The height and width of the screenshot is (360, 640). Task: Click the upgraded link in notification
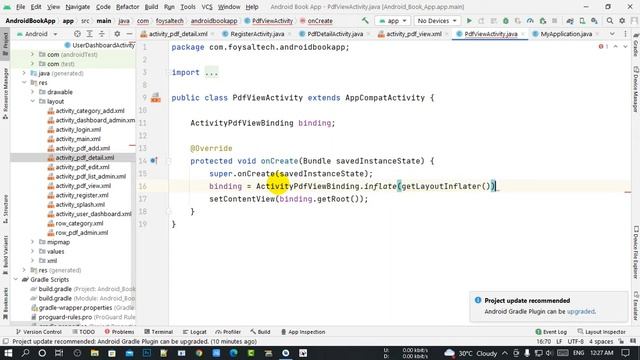tap(580, 311)
